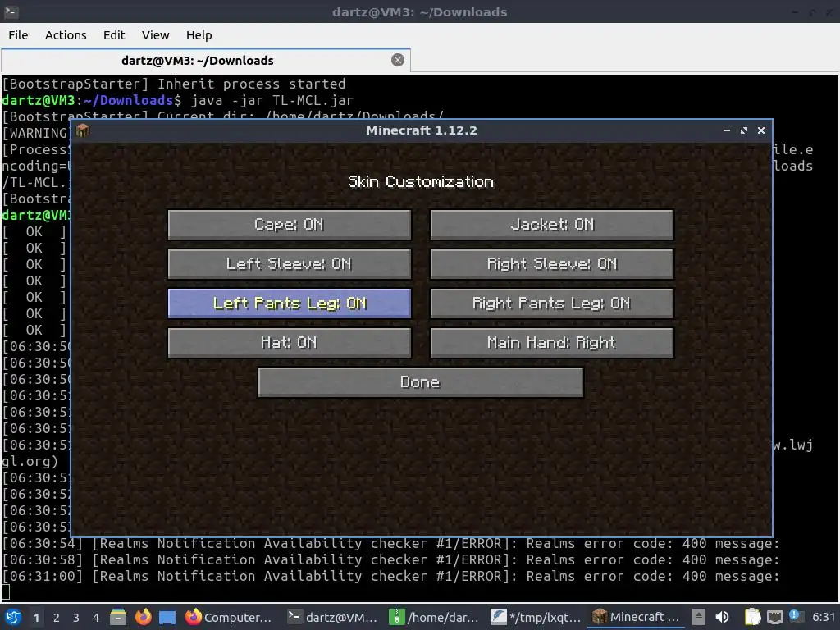
Task: Open the volume control tray icon
Action: tap(722, 617)
